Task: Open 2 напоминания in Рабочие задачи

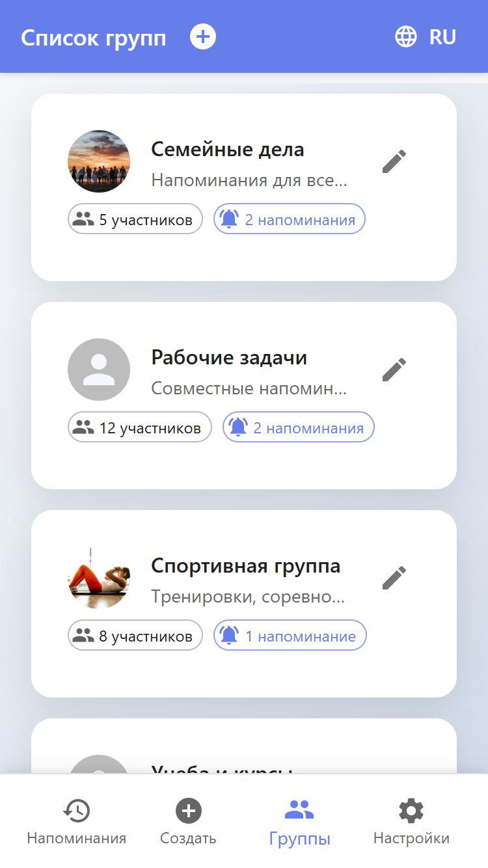Action: [x=299, y=427]
